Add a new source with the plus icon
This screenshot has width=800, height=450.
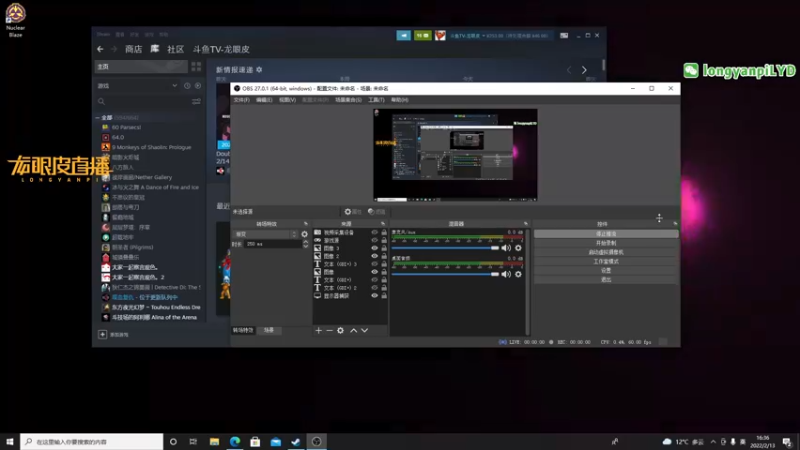point(318,331)
